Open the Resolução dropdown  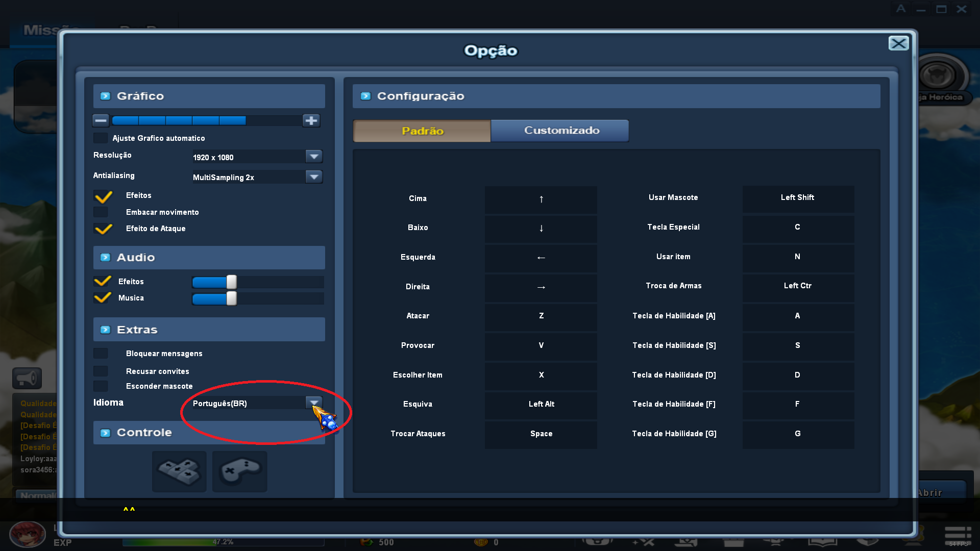pos(314,157)
